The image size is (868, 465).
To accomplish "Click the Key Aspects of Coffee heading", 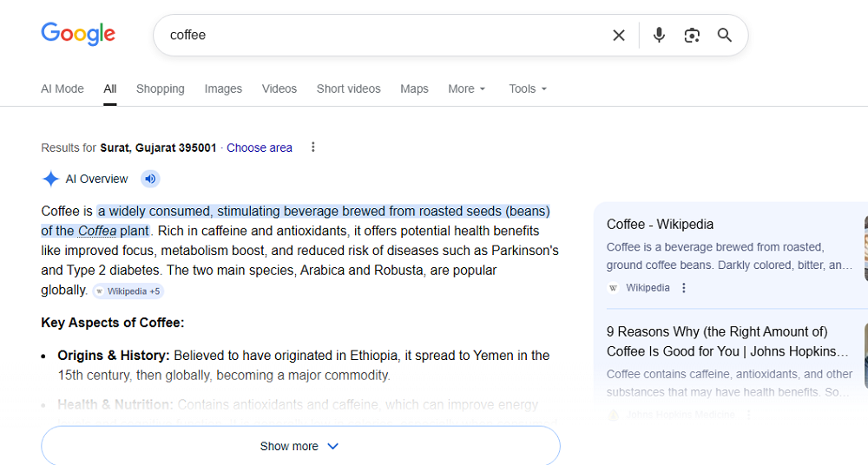I will tap(112, 323).
